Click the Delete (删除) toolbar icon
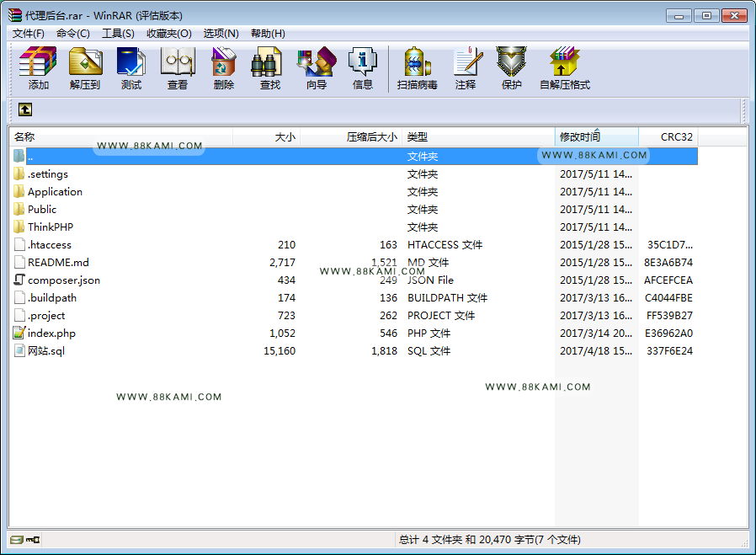756x555 pixels. point(224,61)
